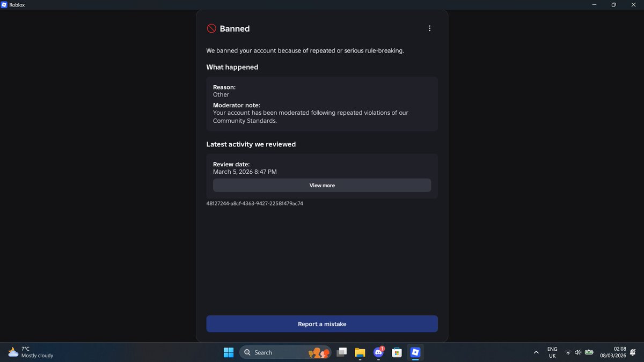Open Discord from the taskbar
This screenshot has width=644, height=362.
coord(378,352)
